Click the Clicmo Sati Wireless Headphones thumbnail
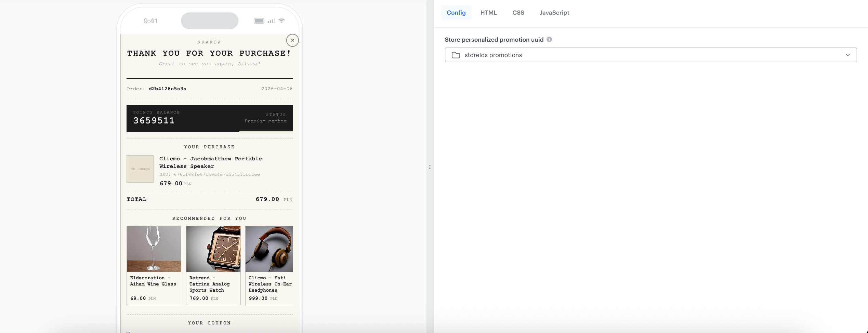 pyautogui.click(x=269, y=249)
